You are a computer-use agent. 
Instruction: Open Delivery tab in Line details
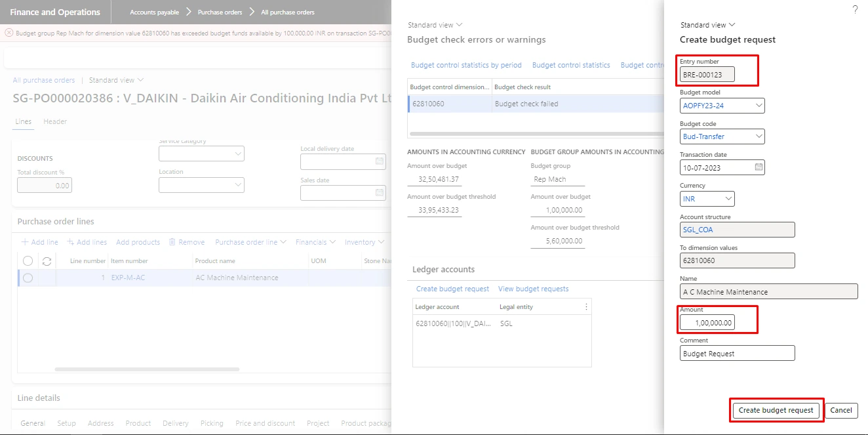tap(176, 423)
